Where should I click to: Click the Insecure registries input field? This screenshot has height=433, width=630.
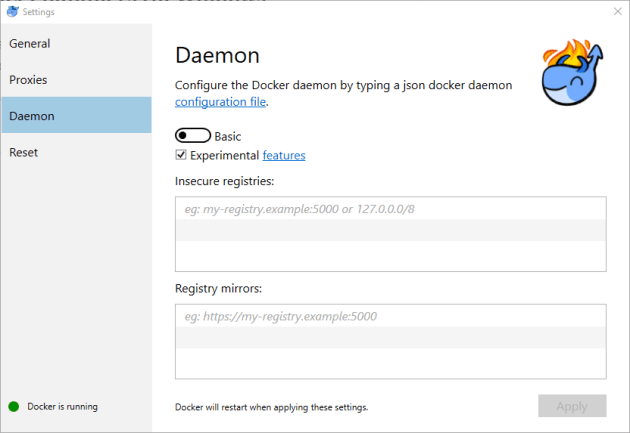(x=390, y=209)
